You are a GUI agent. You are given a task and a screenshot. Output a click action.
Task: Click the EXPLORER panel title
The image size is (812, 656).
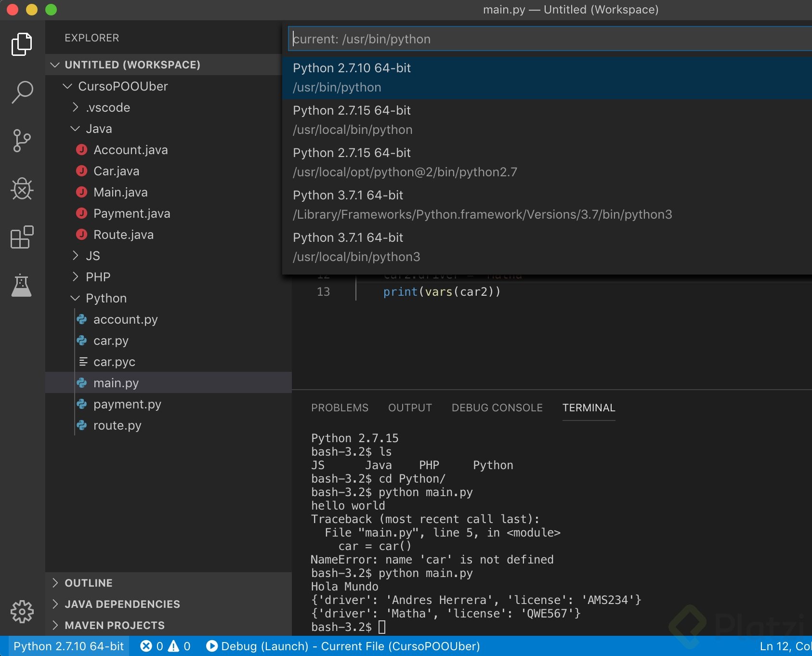tap(92, 38)
